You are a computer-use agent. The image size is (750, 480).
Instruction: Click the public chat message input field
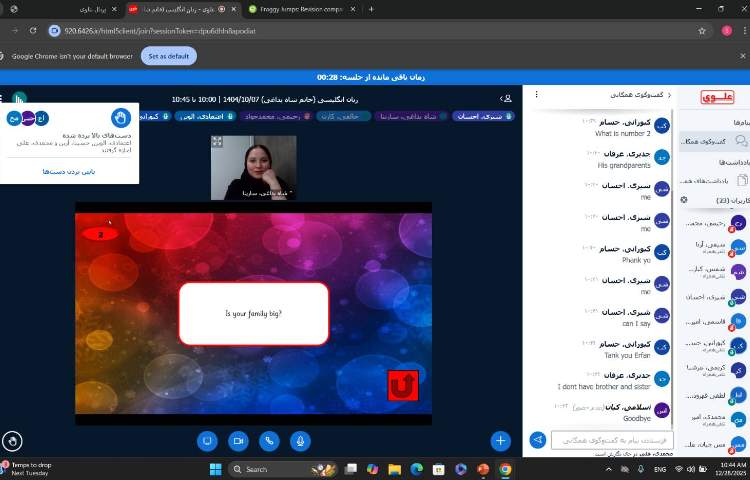[x=612, y=440]
